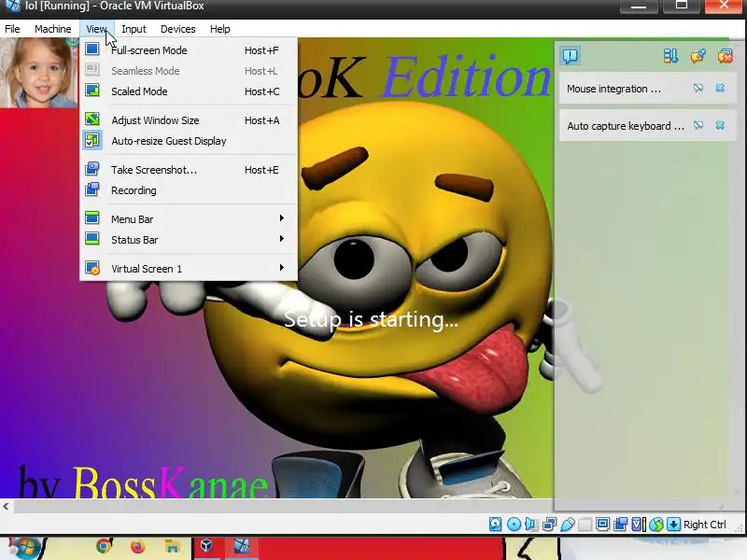This screenshot has width=747, height=560.
Task: Click the display status indicator icon
Action: tap(602, 525)
